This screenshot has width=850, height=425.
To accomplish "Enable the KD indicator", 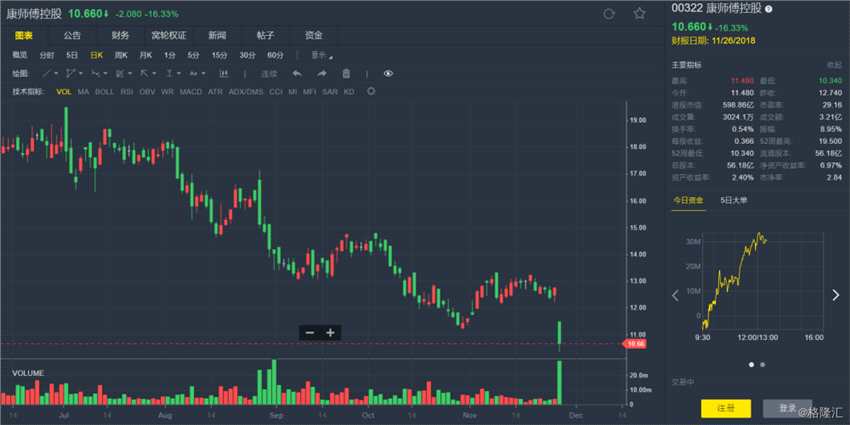I will pos(349,92).
